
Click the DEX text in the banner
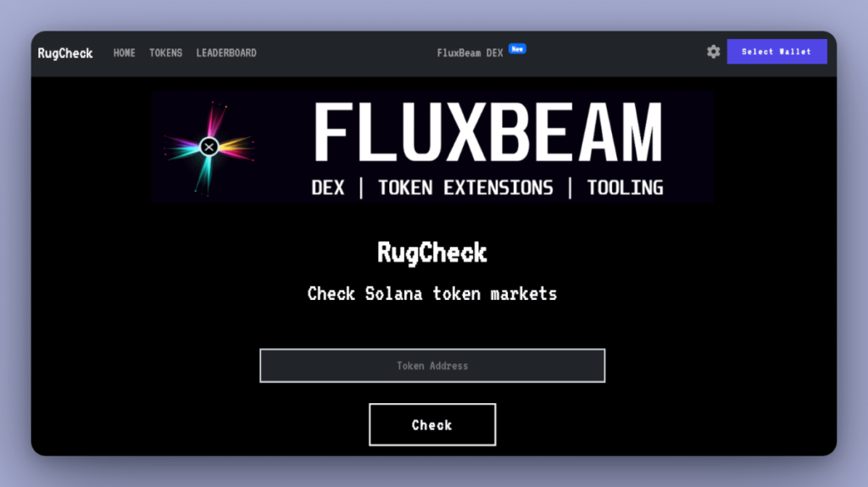tap(328, 188)
